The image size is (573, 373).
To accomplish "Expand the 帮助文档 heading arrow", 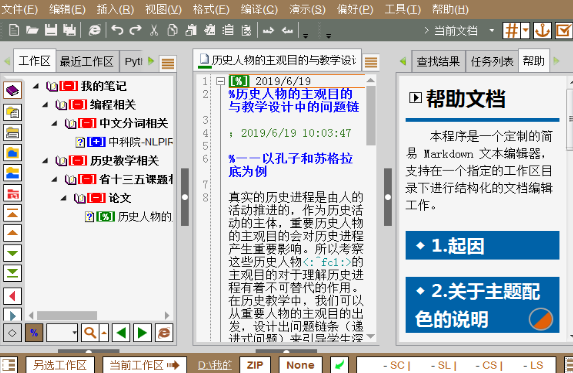I will point(415,98).
